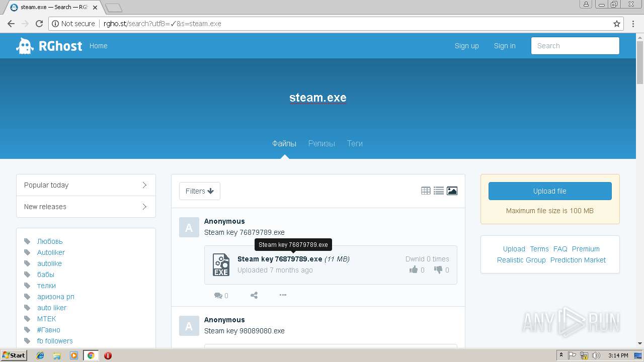Expand the Filters dropdown
644x362 pixels.
(x=200, y=191)
